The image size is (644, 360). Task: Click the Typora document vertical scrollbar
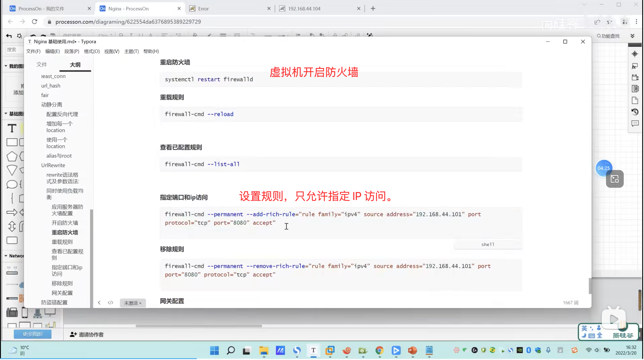590,286
